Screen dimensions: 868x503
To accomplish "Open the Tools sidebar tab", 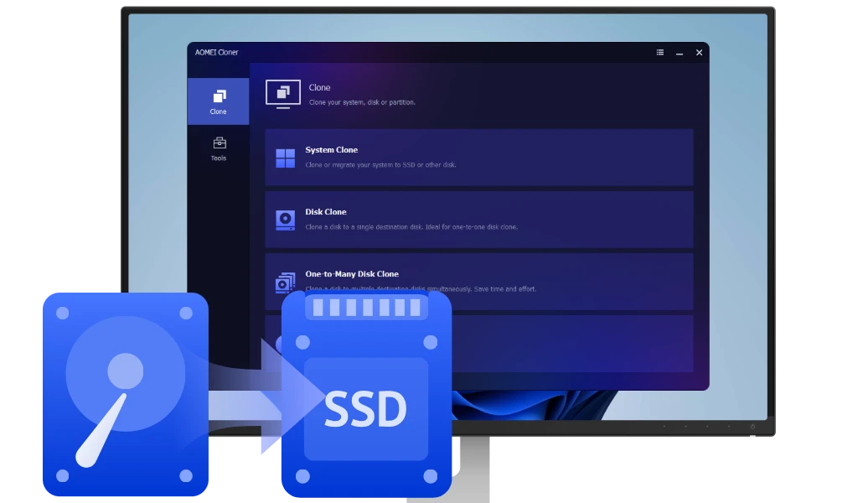I will (x=218, y=148).
